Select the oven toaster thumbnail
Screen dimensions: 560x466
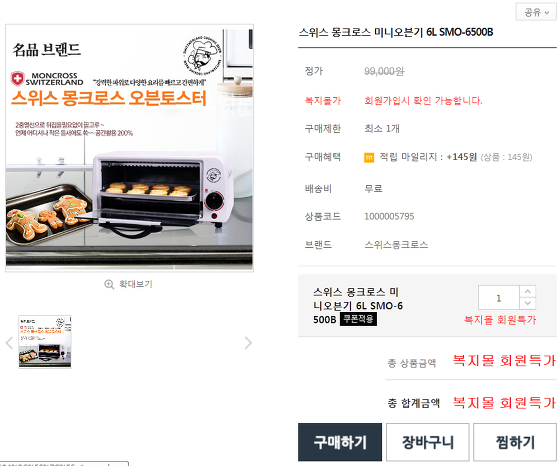click(45, 342)
